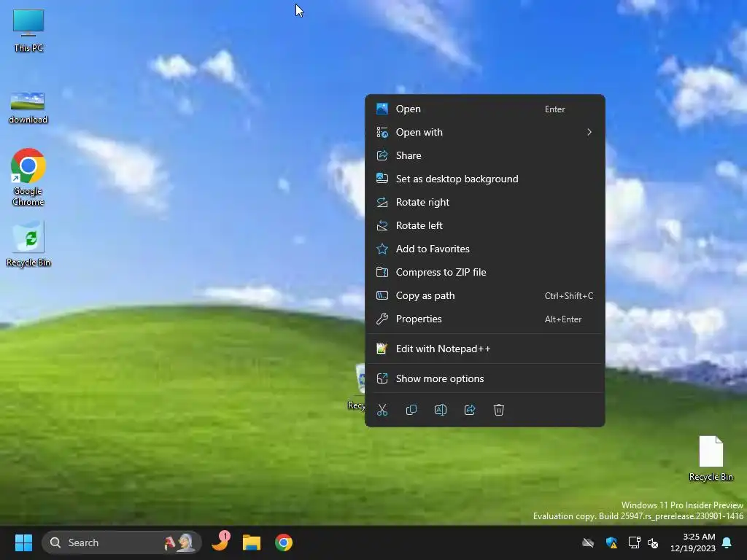Select the Recycle Bin with green arrows icon
Screen dimensions: 747x560
[x=28, y=244]
